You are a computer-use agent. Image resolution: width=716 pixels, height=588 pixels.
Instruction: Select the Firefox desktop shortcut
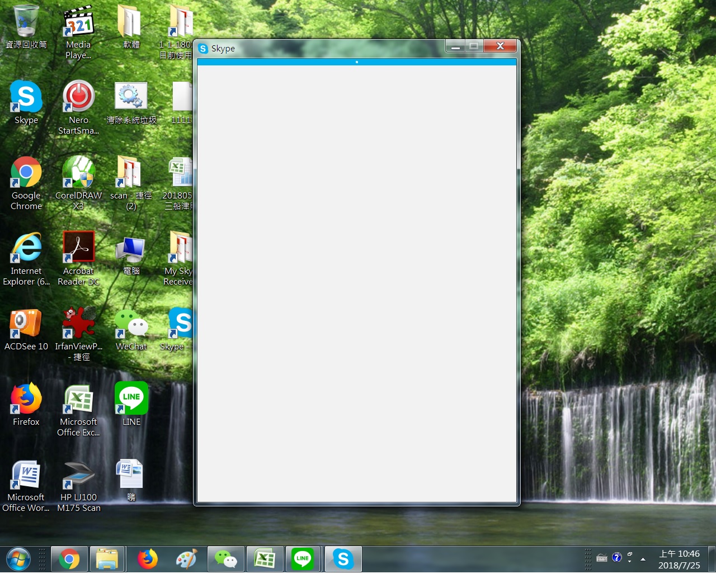[x=26, y=405]
